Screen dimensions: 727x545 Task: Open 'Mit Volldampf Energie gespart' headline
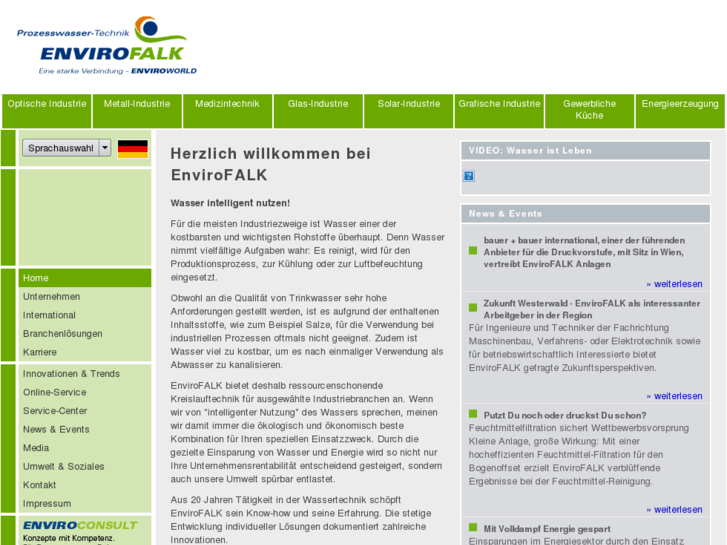547,529
